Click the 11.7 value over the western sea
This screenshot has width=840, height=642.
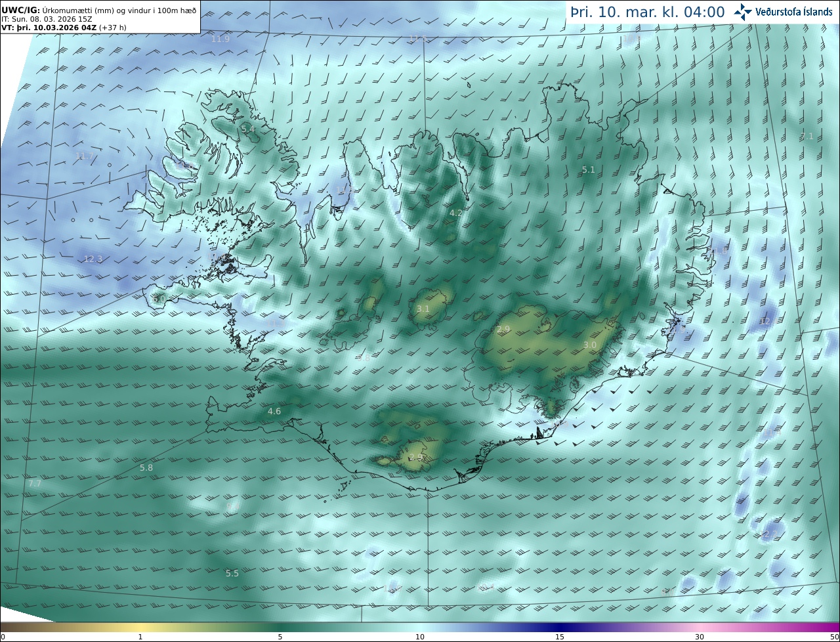click(x=83, y=156)
